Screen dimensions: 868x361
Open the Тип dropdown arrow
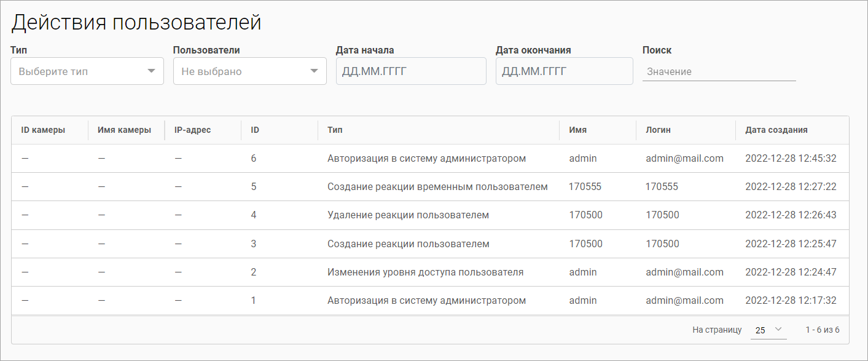[x=151, y=71]
